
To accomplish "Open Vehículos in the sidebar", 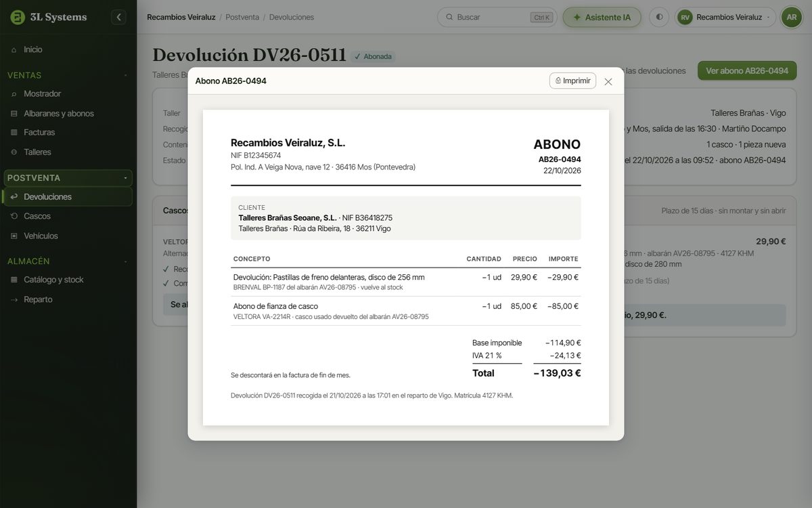I will coord(68,236).
